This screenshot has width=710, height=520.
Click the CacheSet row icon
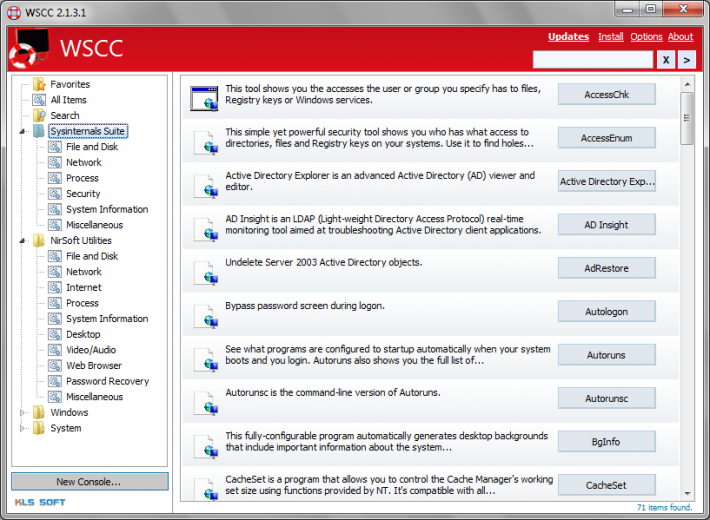(x=206, y=489)
